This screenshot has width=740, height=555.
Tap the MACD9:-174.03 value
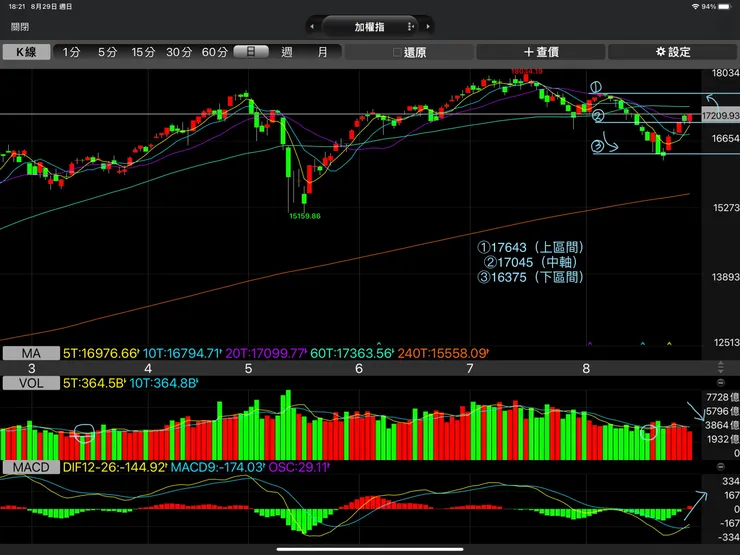point(217,467)
